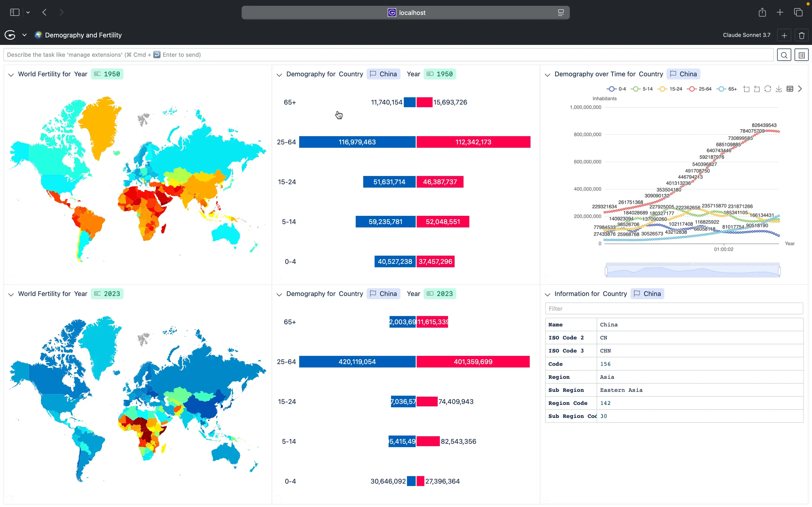Click the chart zoom area icon
The image size is (812, 507).
[x=746, y=89]
